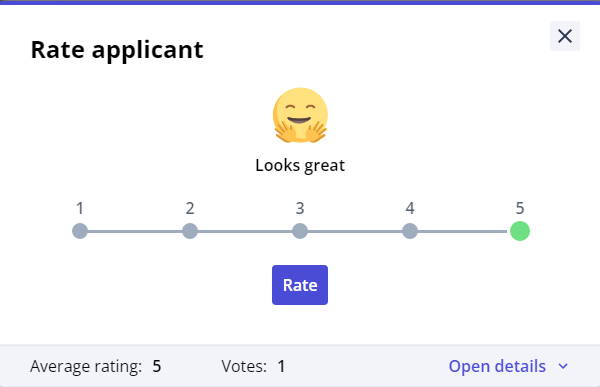Click the number 1 label above slider
Screen dimensions: 600x387
80,209
